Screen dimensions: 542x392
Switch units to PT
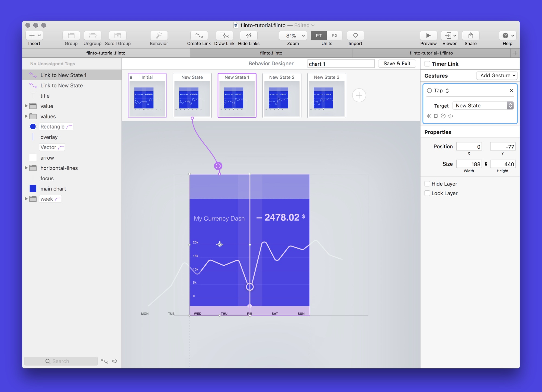point(319,36)
